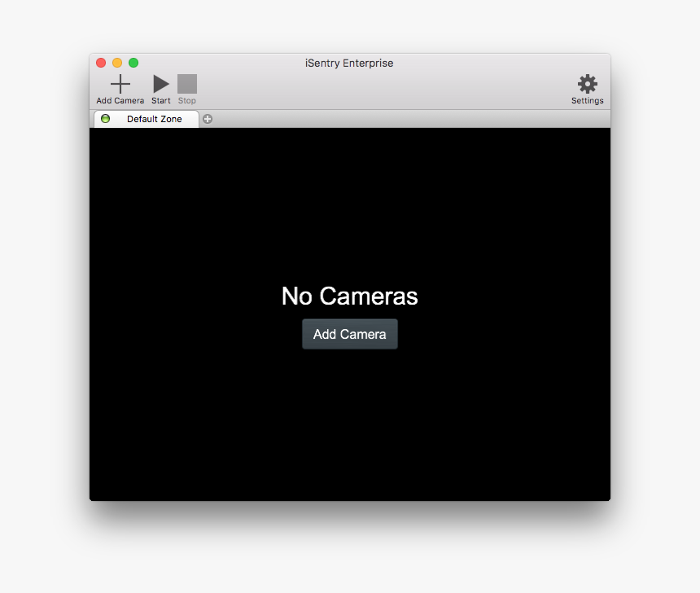Screen dimensions: 700x593
Task: Open Settings via the gear icon
Action: (587, 84)
